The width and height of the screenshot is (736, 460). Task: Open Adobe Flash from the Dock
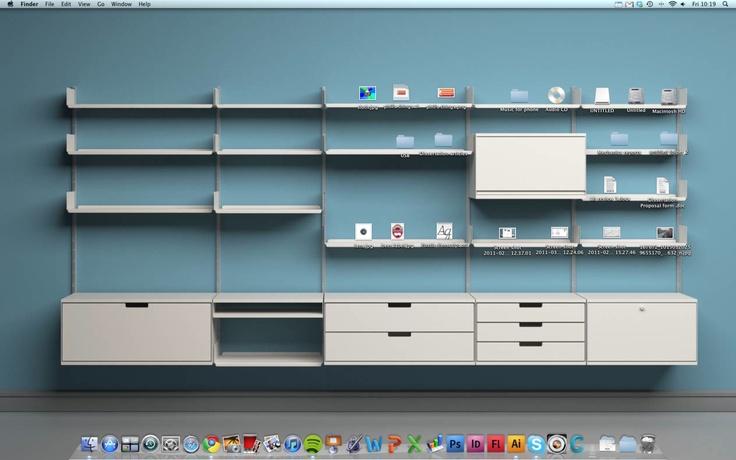tap(496, 444)
